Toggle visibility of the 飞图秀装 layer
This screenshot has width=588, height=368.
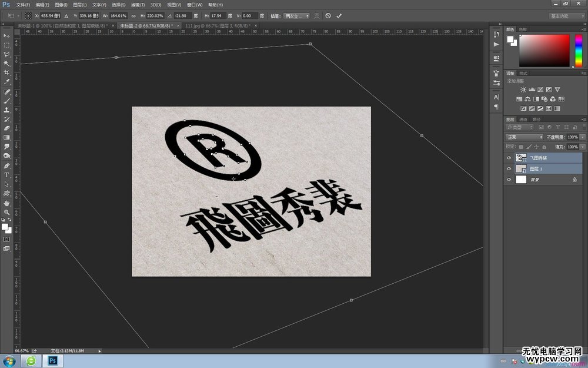pos(509,157)
